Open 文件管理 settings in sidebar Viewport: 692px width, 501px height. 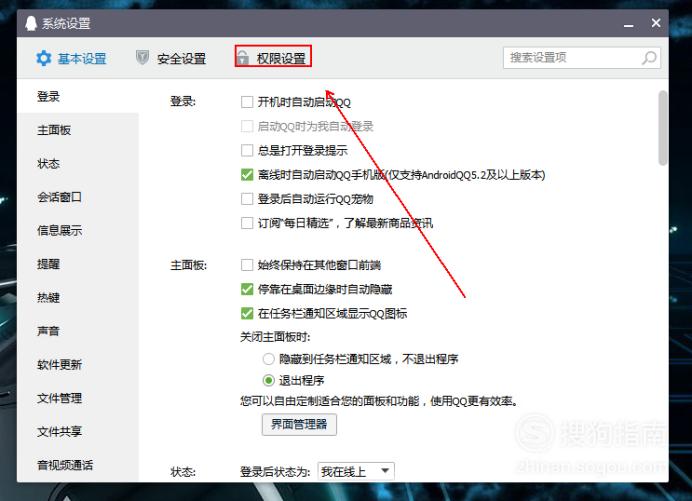click(78, 398)
